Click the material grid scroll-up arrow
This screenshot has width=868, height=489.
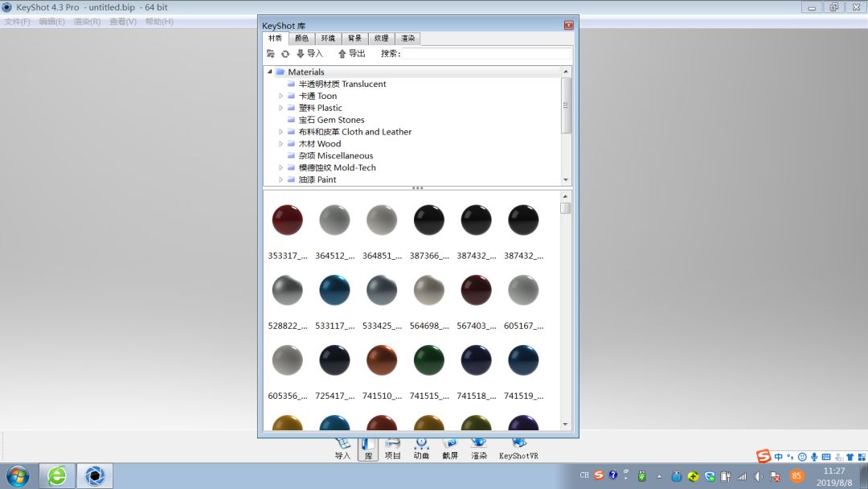point(565,196)
